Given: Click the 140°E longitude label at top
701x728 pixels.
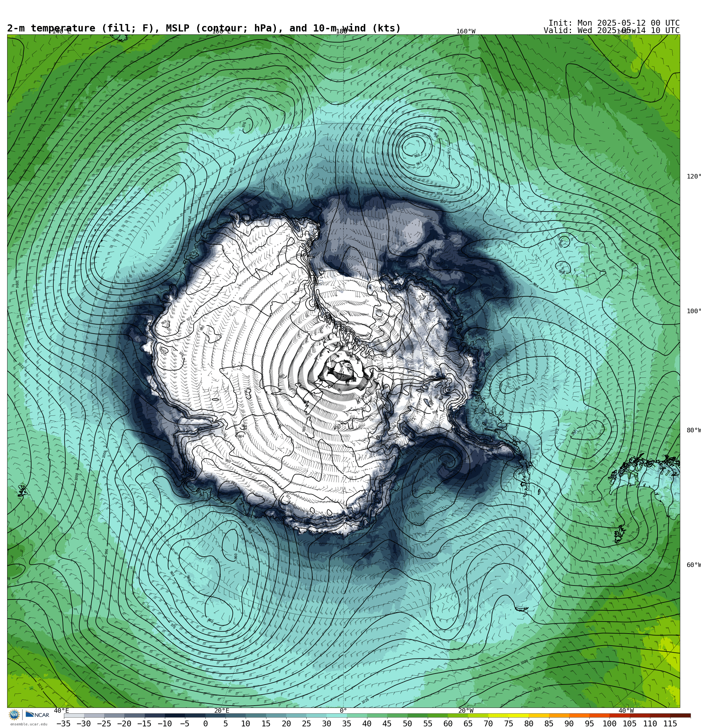Looking at the screenshot, I should (x=61, y=31).
